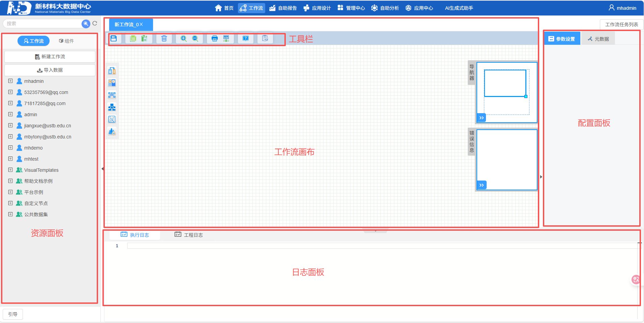Zoom out on the workflow canvas
The width and height of the screenshot is (644, 323).
[x=195, y=38]
